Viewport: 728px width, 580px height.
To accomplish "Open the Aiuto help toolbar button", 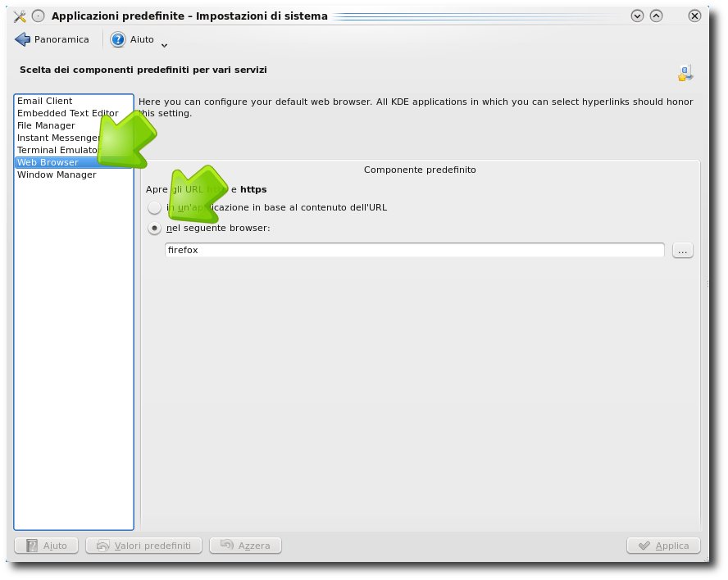I will (x=132, y=39).
